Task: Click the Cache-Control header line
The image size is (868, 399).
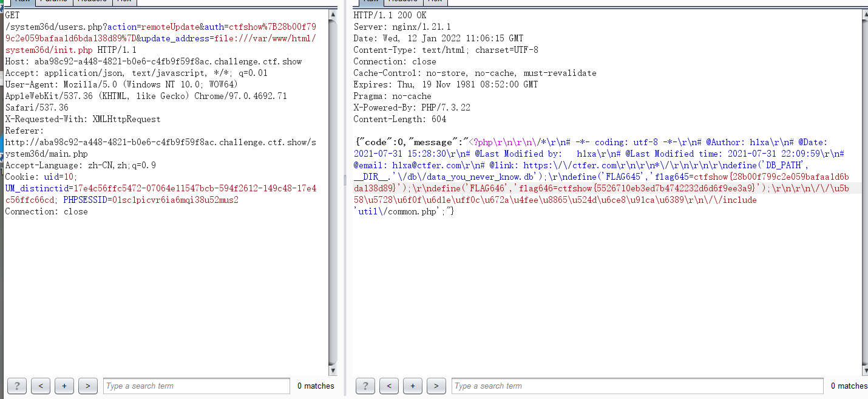Action: point(475,73)
